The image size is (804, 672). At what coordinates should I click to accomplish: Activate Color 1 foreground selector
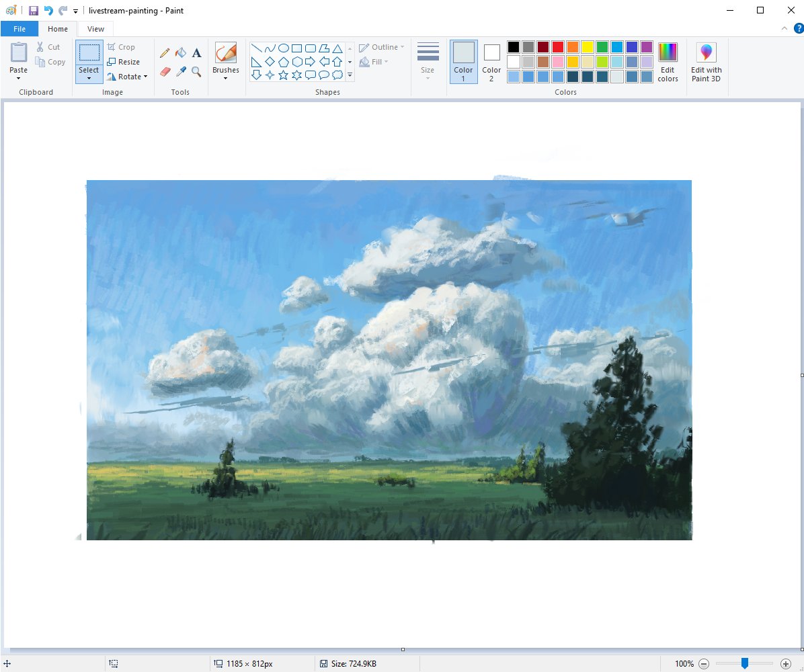click(464, 62)
